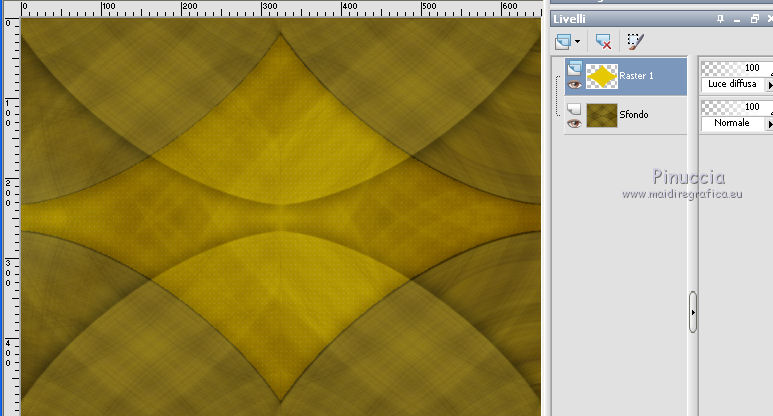Select the Raster 1 layer name
Viewport: 773px width, 416px height.
click(x=636, y=75)
